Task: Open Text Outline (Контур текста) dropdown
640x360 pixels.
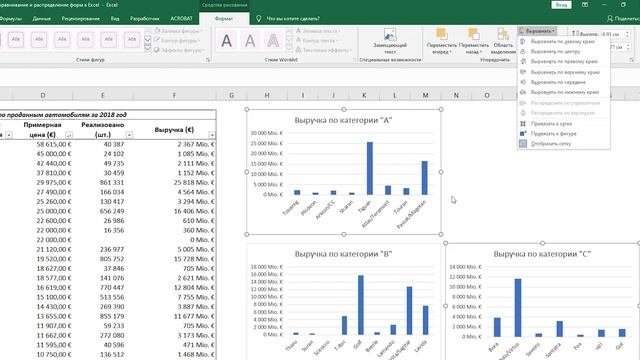Action: click(317, 40)
